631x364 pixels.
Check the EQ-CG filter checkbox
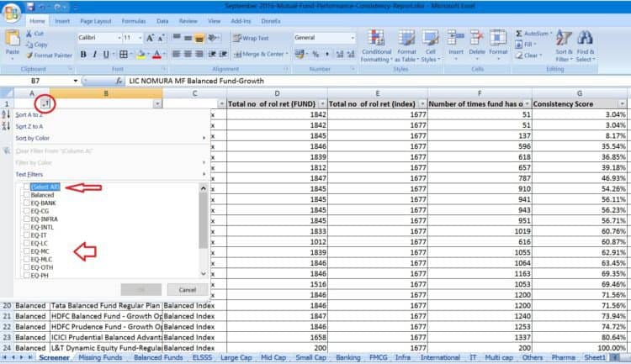27,211
